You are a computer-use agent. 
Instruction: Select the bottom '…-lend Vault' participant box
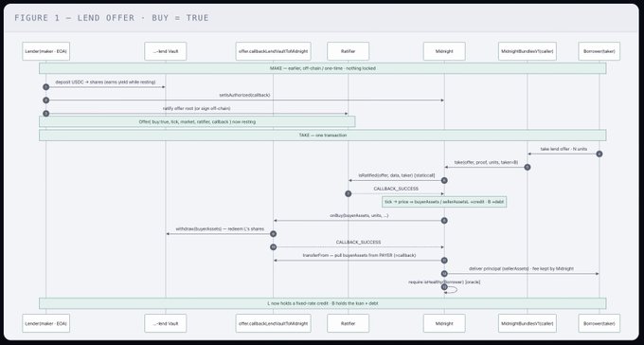166,323
